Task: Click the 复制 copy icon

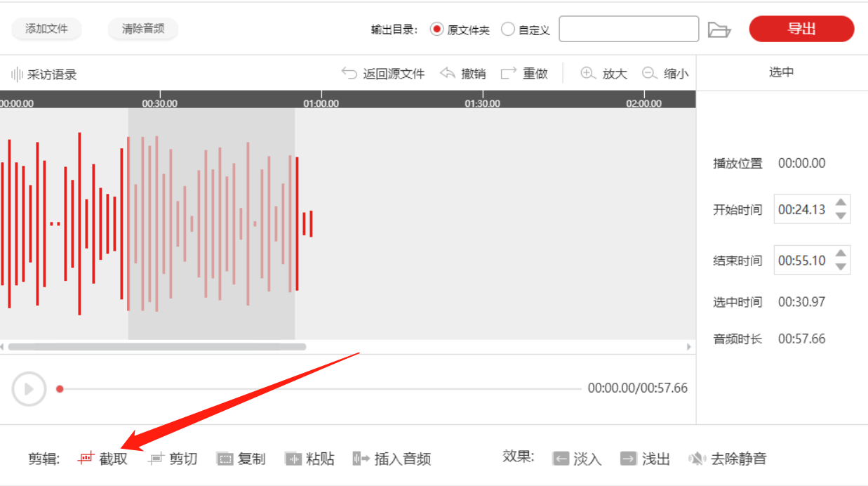Action: (x=225, y=459)
